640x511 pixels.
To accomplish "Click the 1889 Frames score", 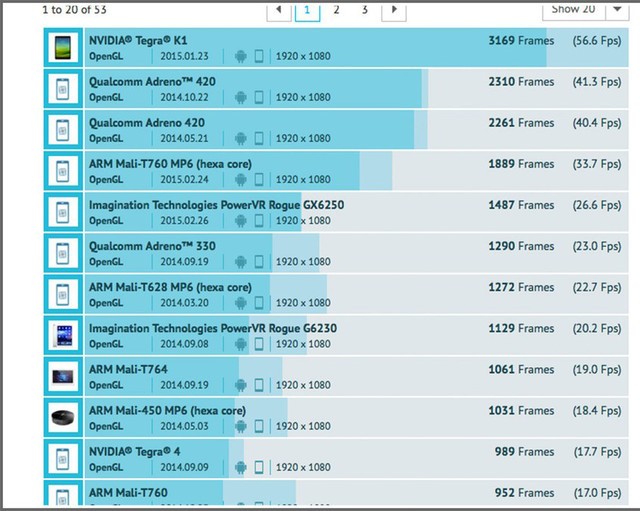I will click(521, 164).
